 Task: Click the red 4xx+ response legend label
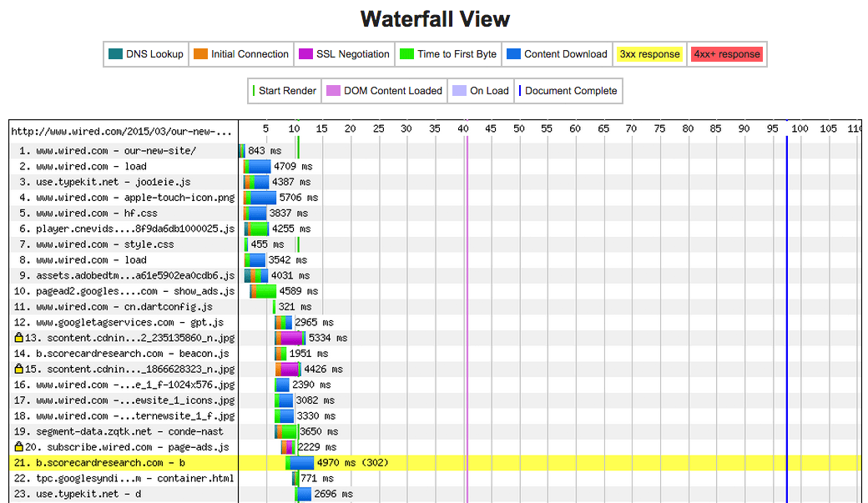pos(727,54)
